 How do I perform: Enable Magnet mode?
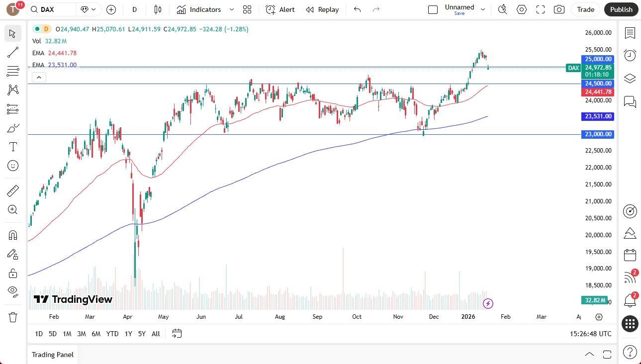click(x=12, y=235)
